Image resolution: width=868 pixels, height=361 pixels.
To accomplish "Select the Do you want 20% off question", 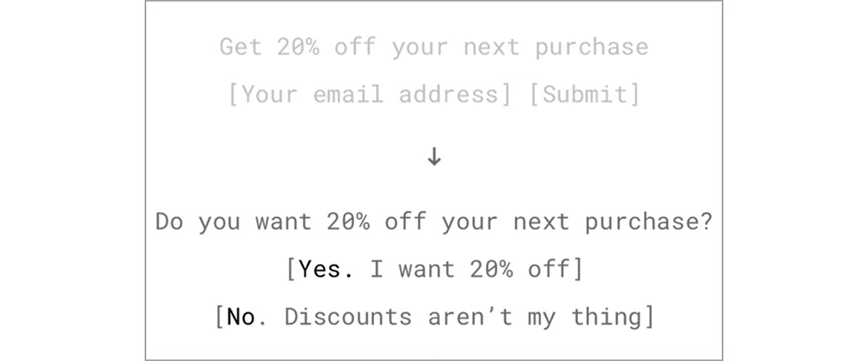I will point(434,221).
